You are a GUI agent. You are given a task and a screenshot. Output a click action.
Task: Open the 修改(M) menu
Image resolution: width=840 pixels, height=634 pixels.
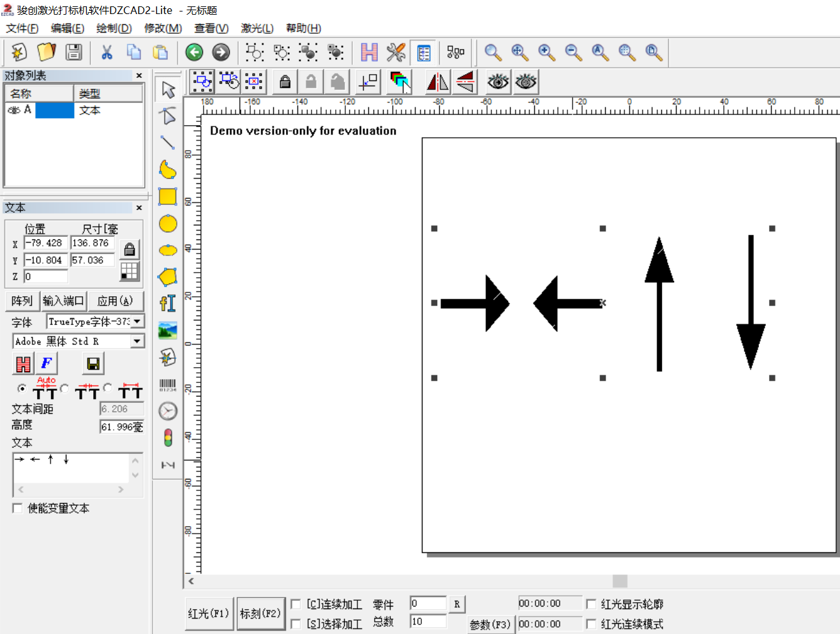click(163, 28)
